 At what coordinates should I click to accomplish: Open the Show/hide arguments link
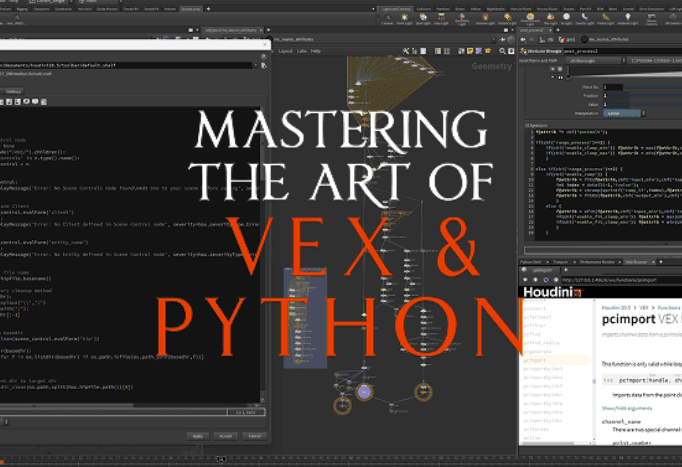(x=627, y=408)
